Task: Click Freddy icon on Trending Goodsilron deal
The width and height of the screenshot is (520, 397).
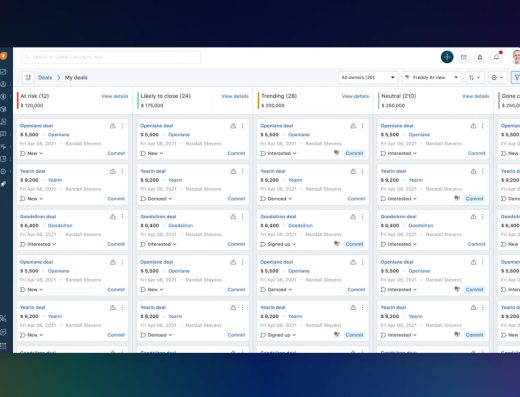Action: pos(337,244)
